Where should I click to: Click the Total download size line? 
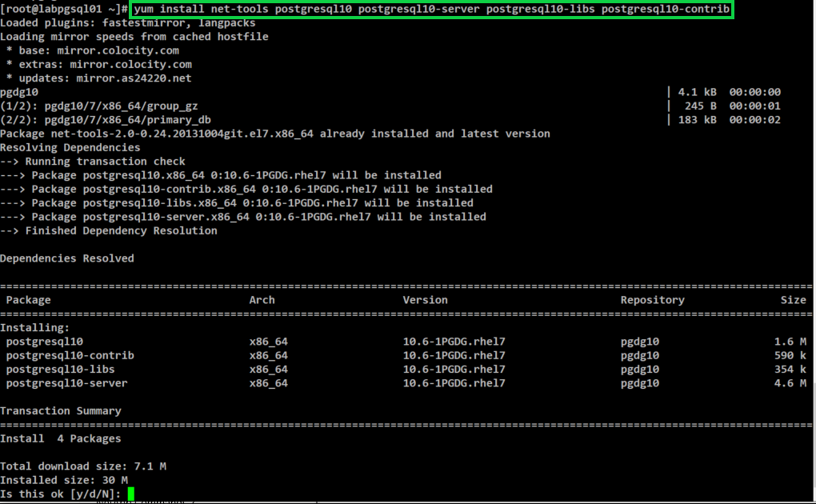click(x=83, y=466)
